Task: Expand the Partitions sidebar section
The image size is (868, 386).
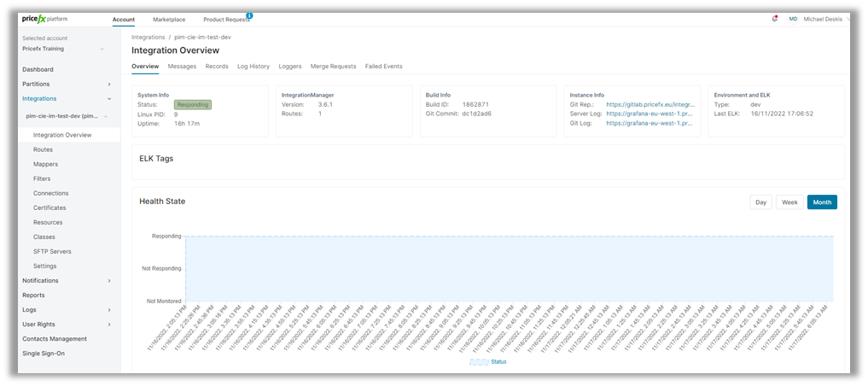Action: pos(108,85)
